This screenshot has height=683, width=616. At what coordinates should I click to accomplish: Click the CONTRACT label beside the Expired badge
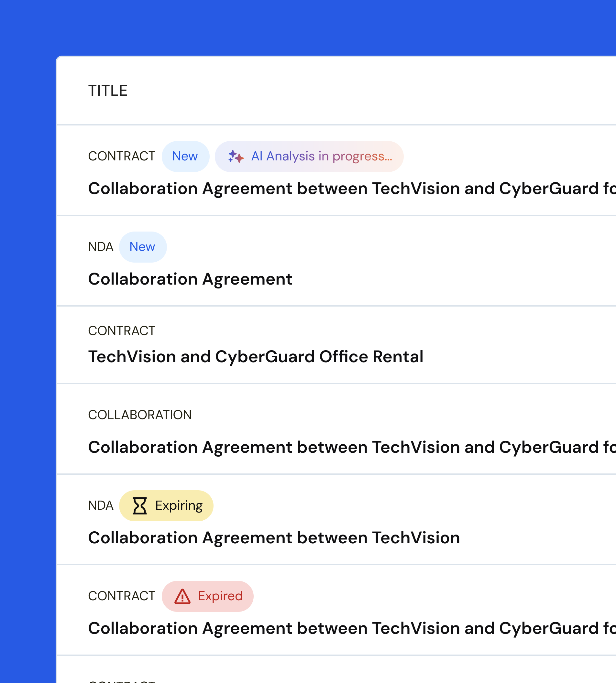(122, 596)
